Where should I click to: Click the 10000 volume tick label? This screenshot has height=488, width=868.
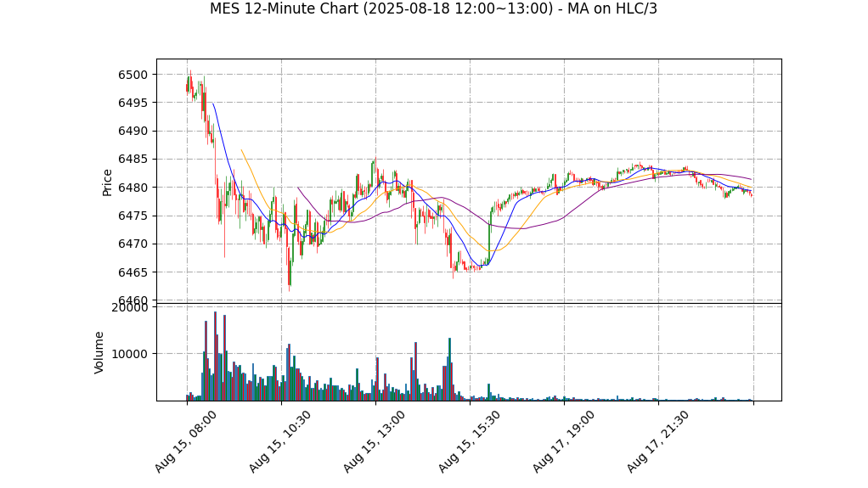pos(130,354)
